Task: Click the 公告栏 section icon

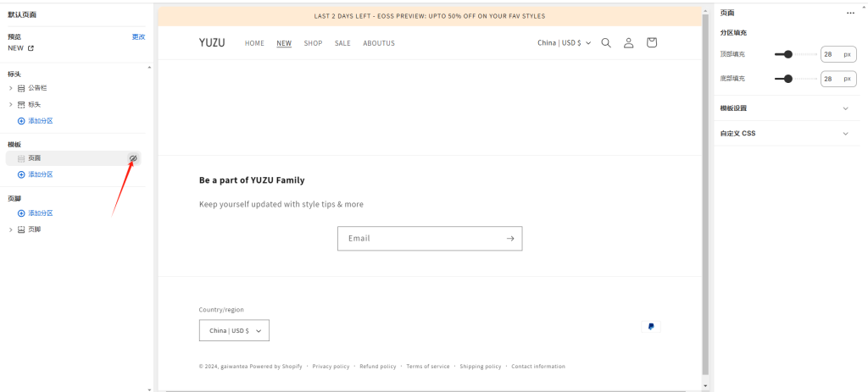Action: click(x=21, y=88)
